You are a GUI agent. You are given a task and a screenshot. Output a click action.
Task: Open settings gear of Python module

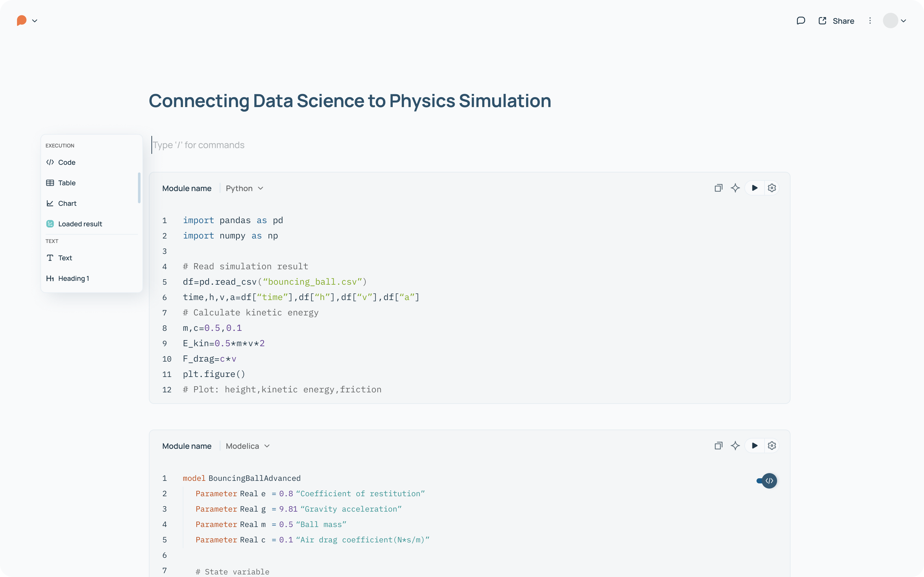pyautogui.click(x=772, y=188)
